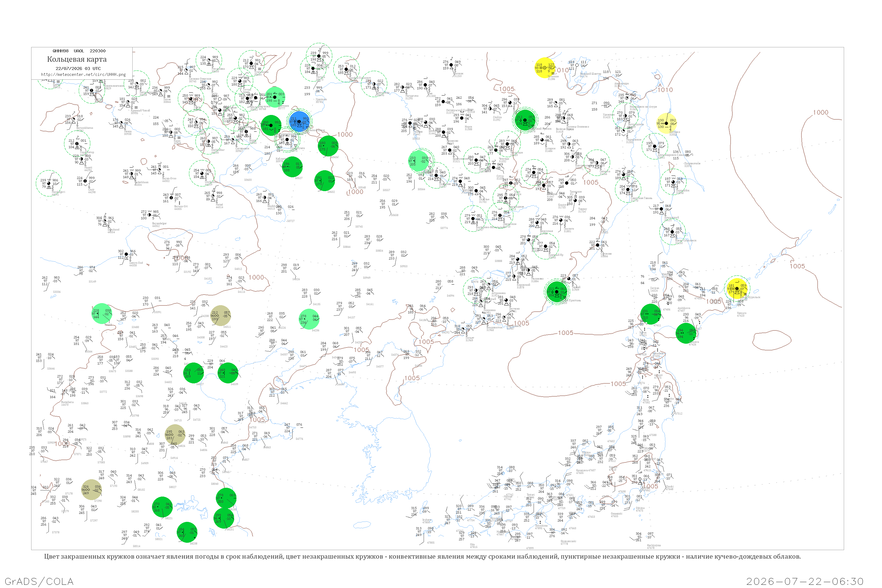Select the green circle at station 58238
The width and height of the screenshot is (882, 588).
coord(187,532)
